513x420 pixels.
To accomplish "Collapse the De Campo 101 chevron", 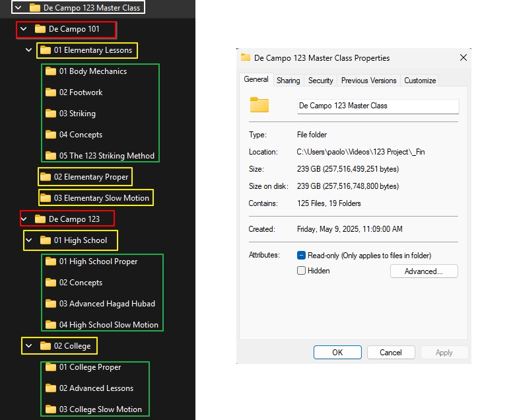I will point(24,29).
